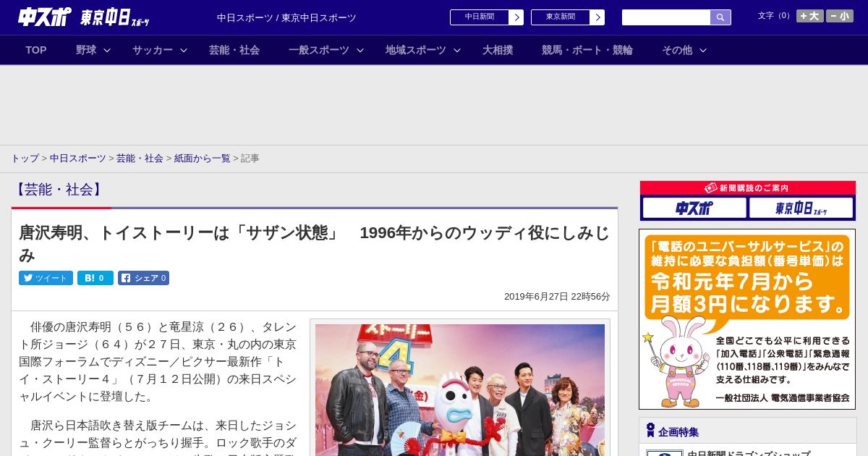Click article date 2019年6月27日 22時56分
The width and height of the screenshot is (868, 456).
pyautogui.click(x=557, y=297)
